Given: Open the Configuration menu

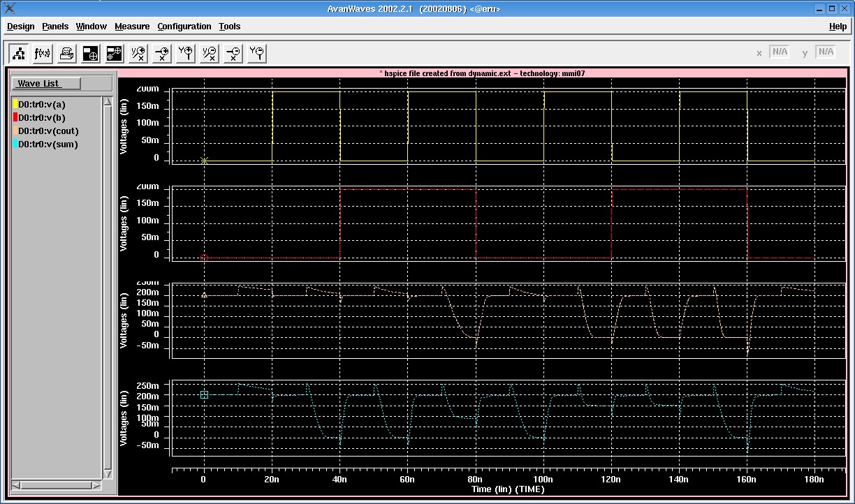Looking at the screenshot, I should coord(184,27).
